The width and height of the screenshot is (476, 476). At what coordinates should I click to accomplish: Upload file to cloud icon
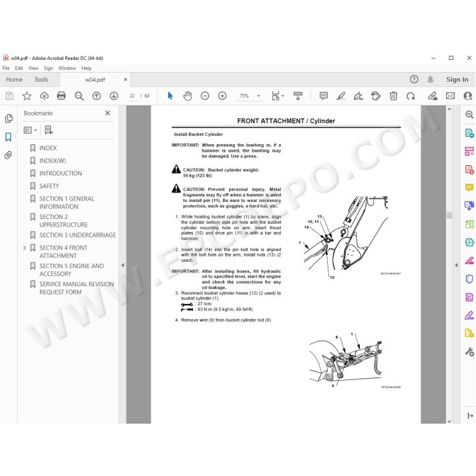[44, 96]
